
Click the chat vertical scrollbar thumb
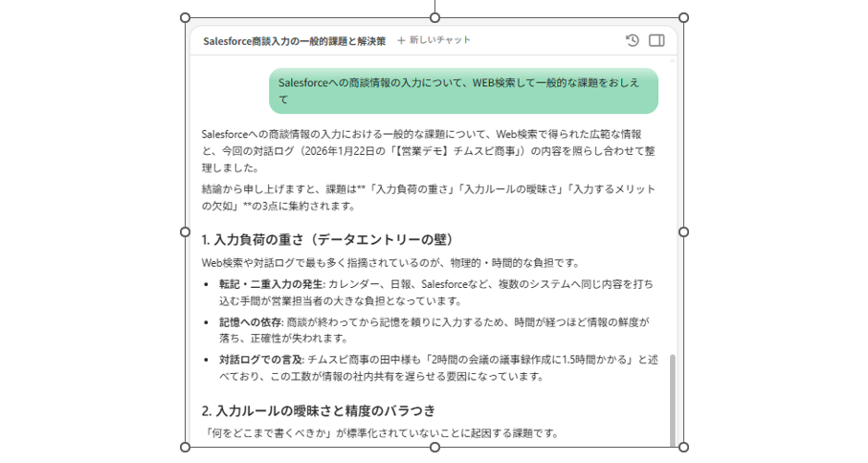[x=673, y=400]
